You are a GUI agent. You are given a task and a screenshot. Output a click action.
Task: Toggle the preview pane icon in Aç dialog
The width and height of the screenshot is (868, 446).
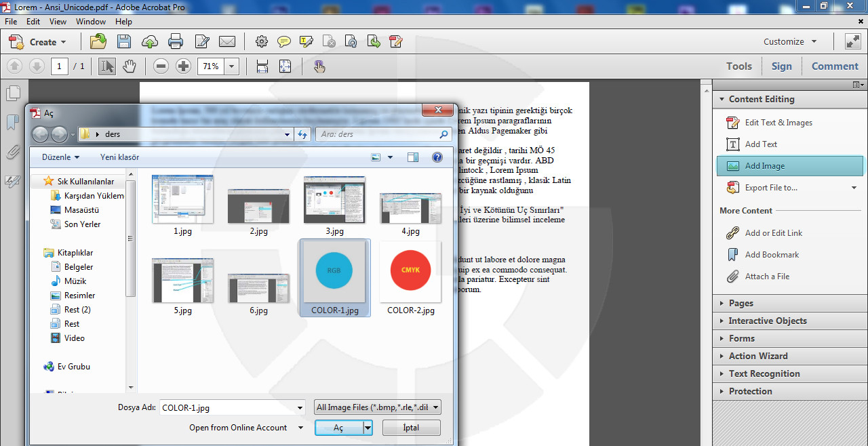coord(413,157)
